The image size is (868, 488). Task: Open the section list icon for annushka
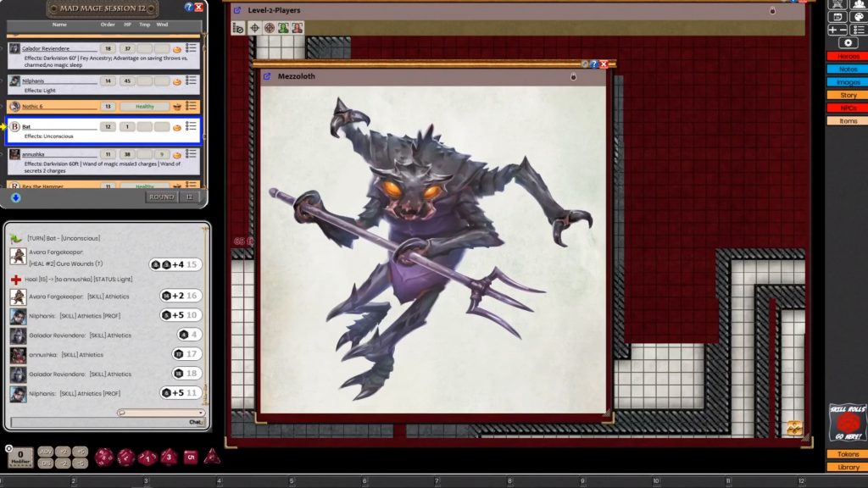[191, 154]
